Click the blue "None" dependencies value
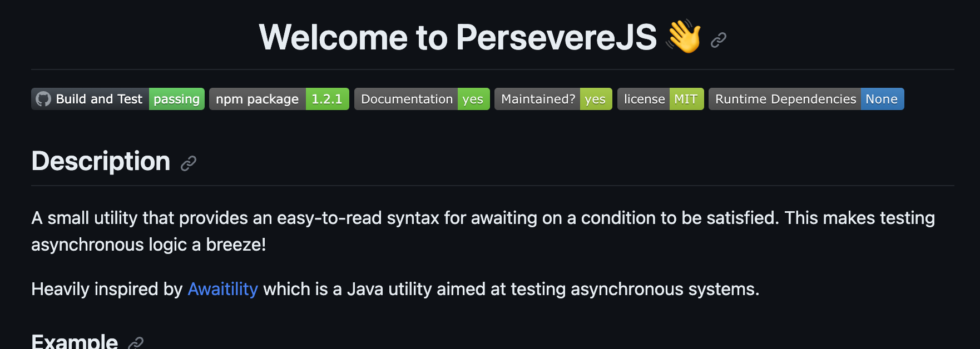The height and width of the screenshot is (349, 980). coord(882,99)
